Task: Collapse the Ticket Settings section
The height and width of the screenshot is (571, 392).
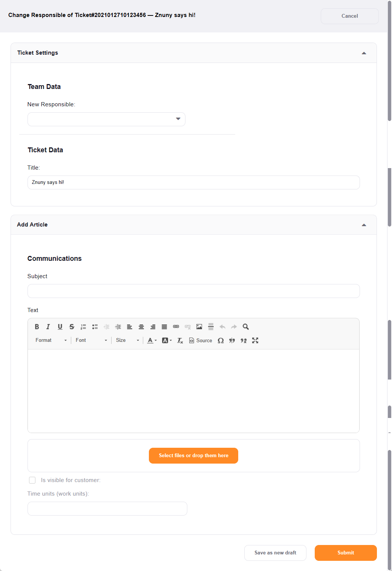Action: point(364,53)
